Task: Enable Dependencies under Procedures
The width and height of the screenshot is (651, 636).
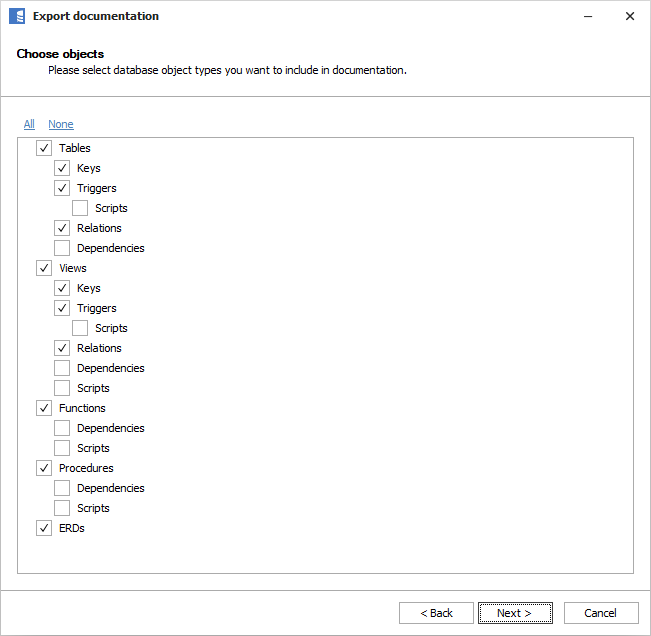Action: [62, 488]
